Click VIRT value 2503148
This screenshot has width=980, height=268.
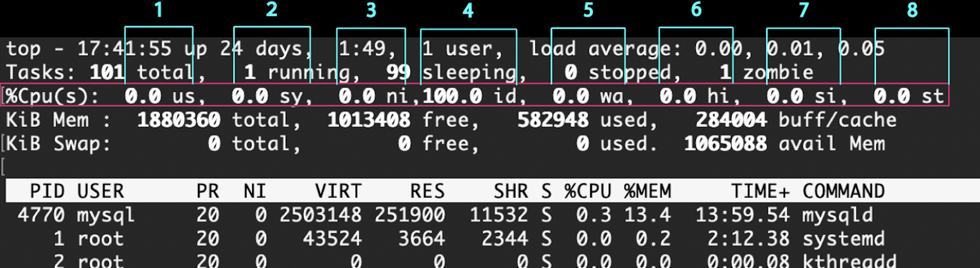click(320, 215)
